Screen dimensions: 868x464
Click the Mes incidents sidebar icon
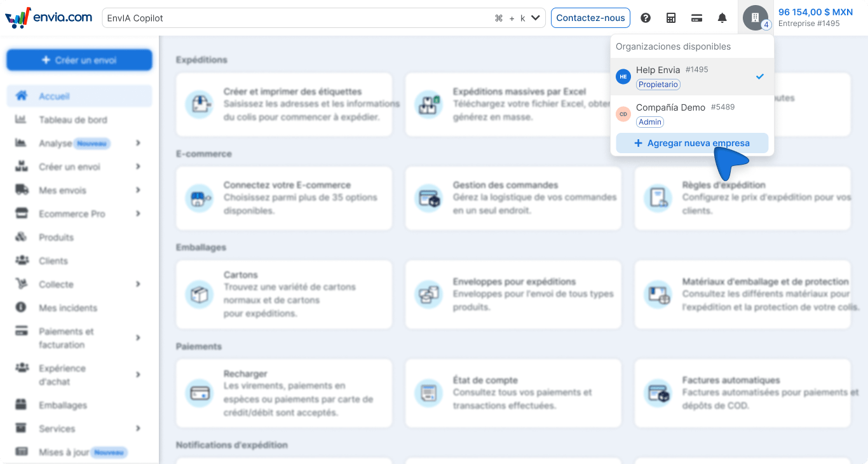coord(22,308)
